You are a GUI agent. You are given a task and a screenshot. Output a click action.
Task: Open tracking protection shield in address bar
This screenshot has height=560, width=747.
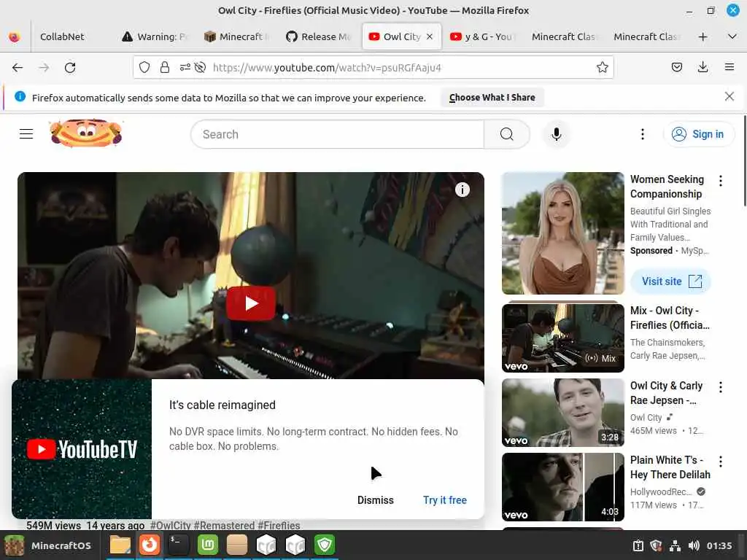pos(144,68)
